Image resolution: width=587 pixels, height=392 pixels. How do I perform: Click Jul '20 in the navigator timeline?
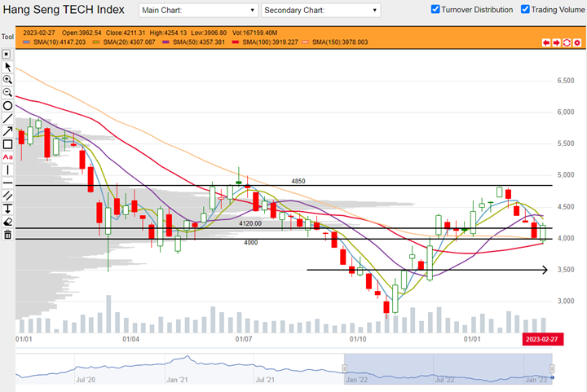86,380
